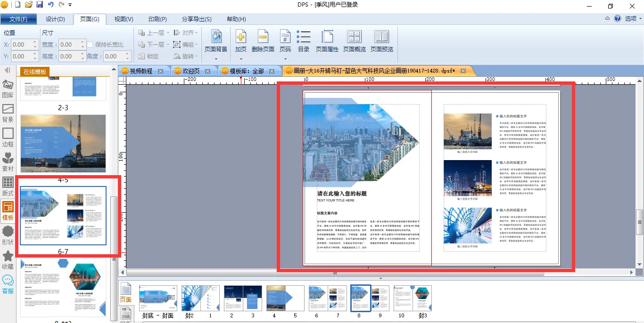Select the 形状 shapes sidebar icon
644x323 pixels.
point(8,235)
